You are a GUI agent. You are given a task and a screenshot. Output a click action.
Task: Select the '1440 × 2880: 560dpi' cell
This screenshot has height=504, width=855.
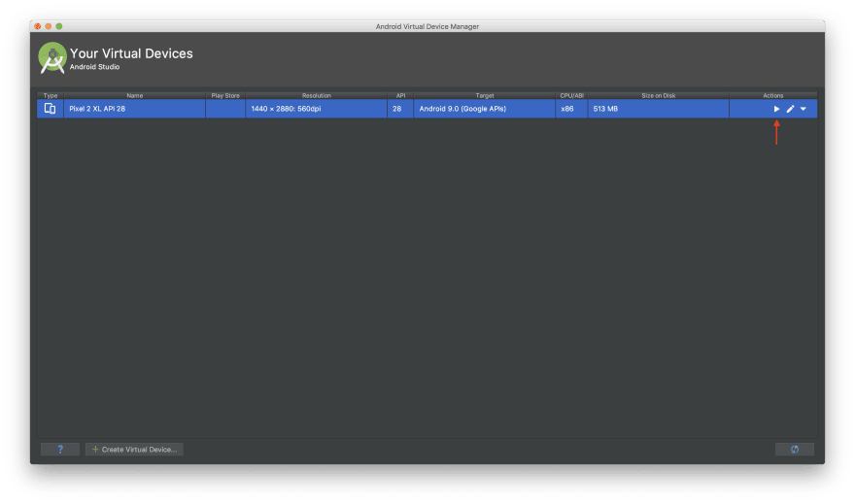click(317, 109)
